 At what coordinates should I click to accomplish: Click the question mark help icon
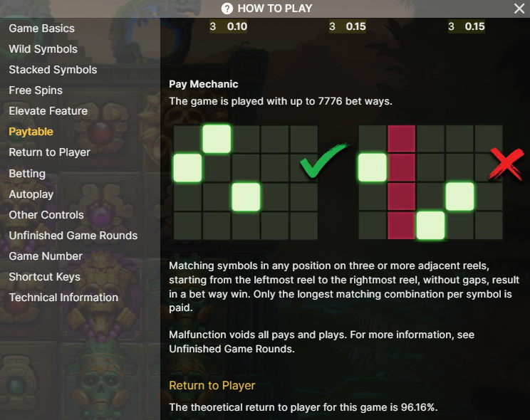coord(227,9)
